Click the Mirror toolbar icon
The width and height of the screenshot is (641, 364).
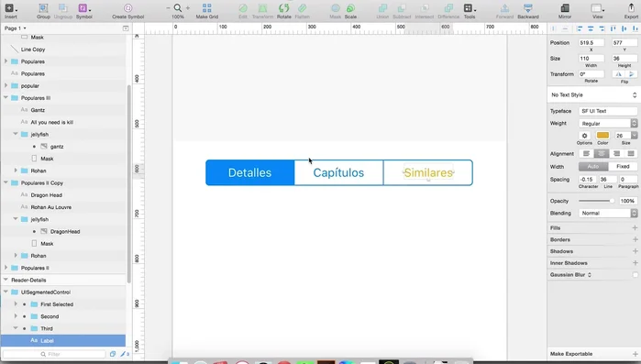coord(565,8)
